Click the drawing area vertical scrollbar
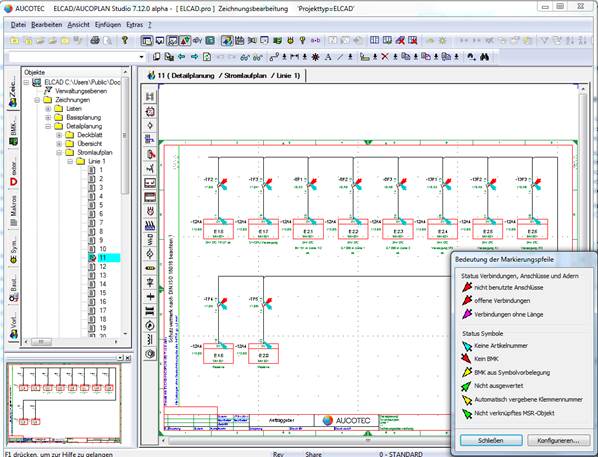 (x=583, y=263)
